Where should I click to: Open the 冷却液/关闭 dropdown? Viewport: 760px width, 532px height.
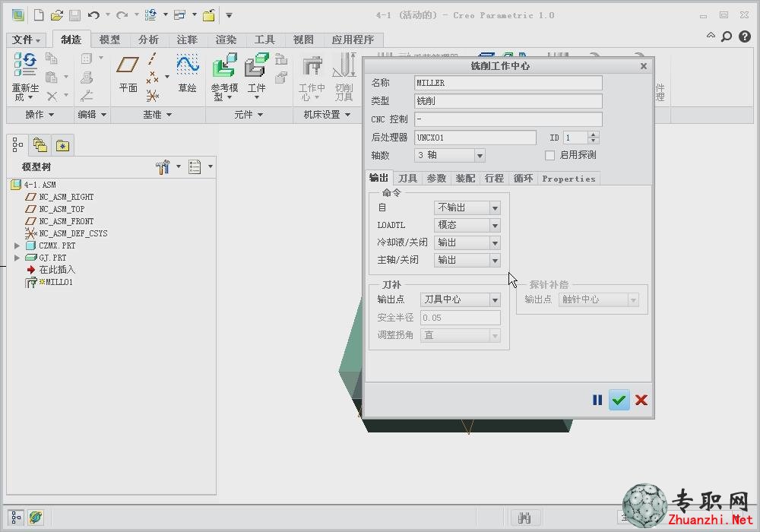(495, 243)
